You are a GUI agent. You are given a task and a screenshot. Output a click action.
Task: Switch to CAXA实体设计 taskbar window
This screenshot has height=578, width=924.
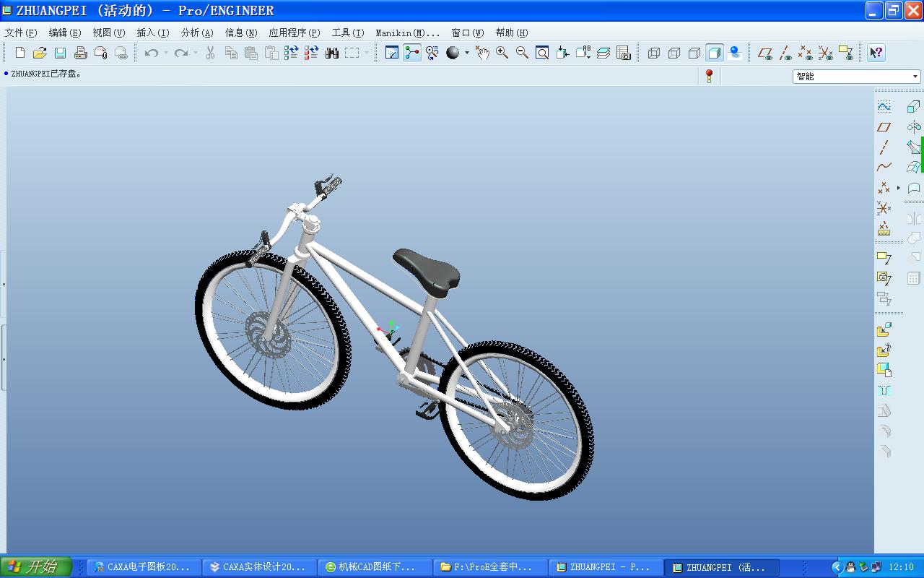tap(260, 567)
